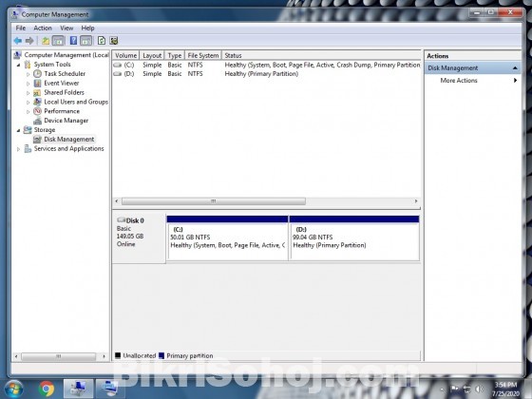Launch Chrome from the taskbar

(47, 389)
